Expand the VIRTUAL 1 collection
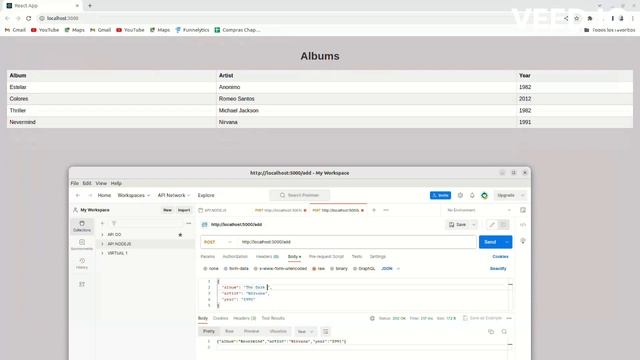Image resolution: width=640 pixels, height=360 pixels. click(x=102, y=253)
